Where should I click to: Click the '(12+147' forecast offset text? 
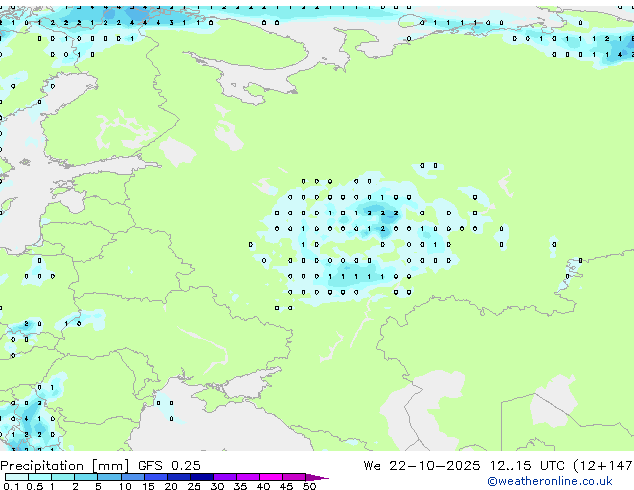[603, 466]
